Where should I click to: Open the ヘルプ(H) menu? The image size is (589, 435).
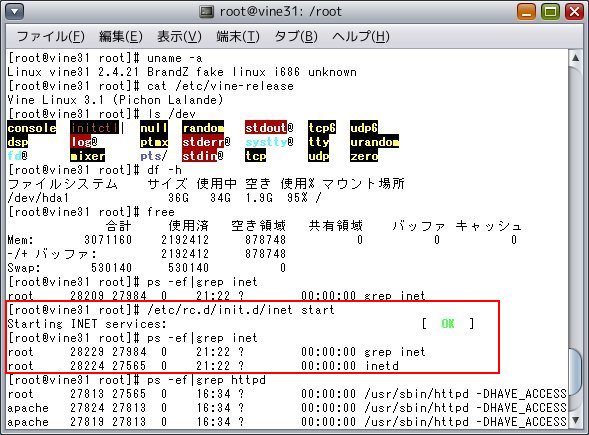click(x=361, y=36)
